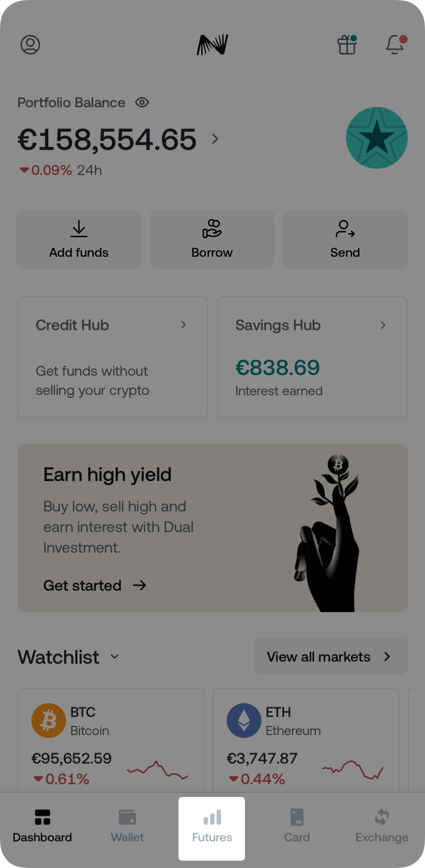Tap the Bitcoin coin icon
This screenshot has width=425, height=868.
pyautogui.click(x=49, y=720)
